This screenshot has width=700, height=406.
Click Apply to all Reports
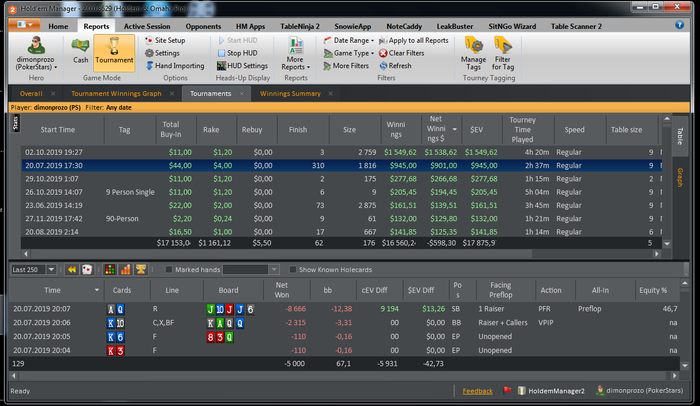pos(414,40)
